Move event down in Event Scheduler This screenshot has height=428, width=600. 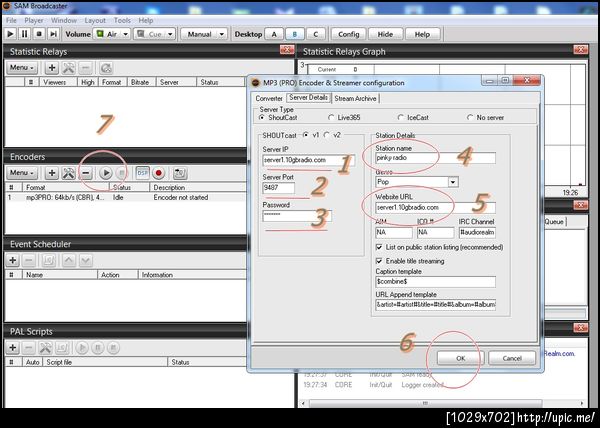86,260
